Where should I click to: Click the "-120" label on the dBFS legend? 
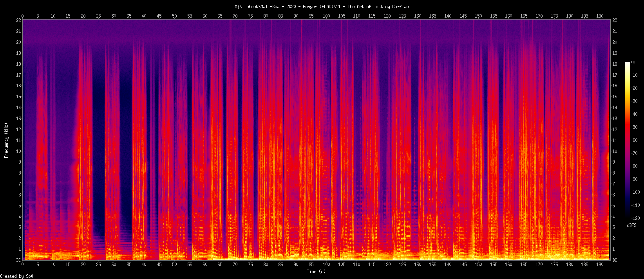[635, 218]
